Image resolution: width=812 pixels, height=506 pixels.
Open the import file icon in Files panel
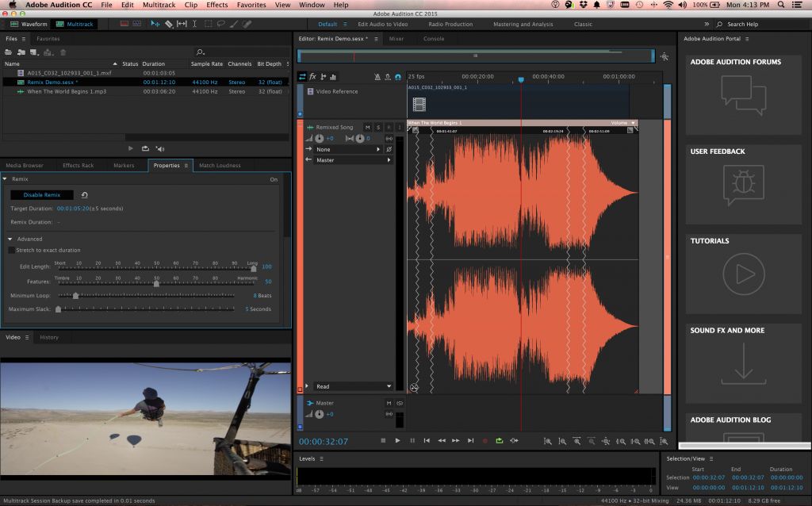point(21,52)
